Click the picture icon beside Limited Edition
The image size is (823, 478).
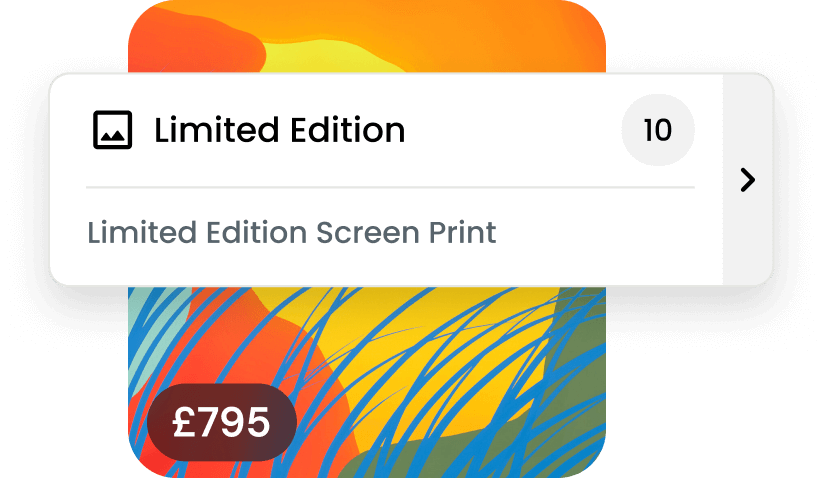coord(112,130)
